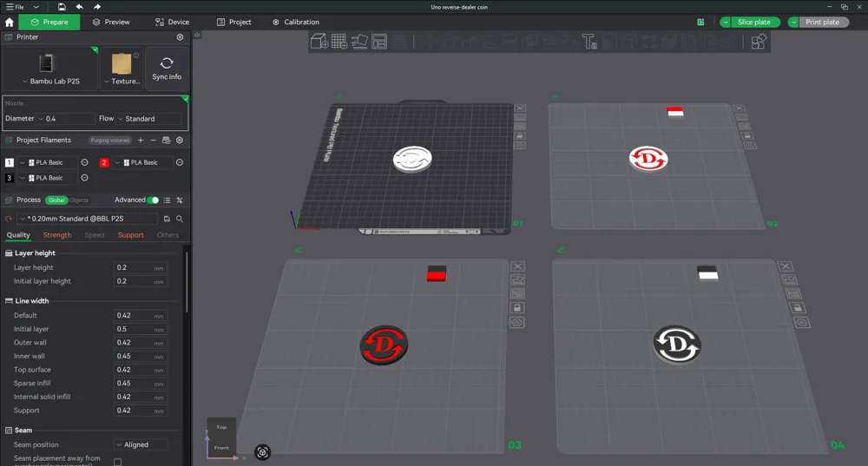Click the filament AMS sync icon
Image resolution: width=868 pixels, height=466 pixels.
(x=166, y=140)
